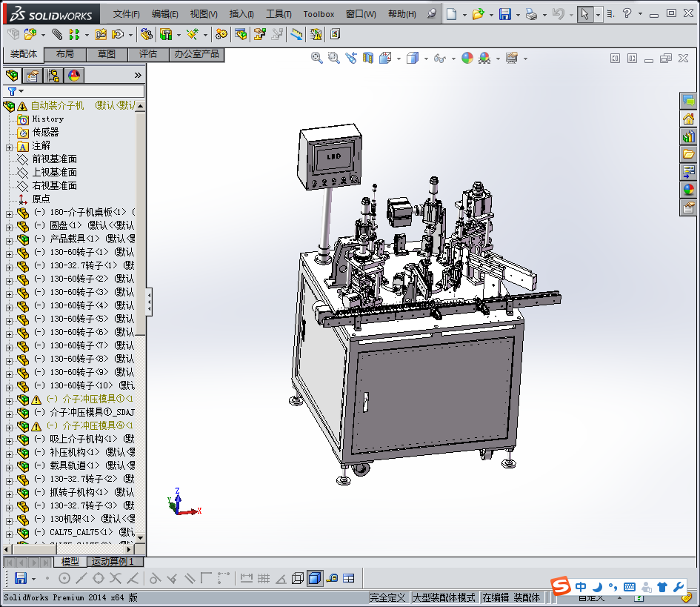Open the filter dropdown arrow
Screen dimensions: 700x607
(x=21, y=91)
